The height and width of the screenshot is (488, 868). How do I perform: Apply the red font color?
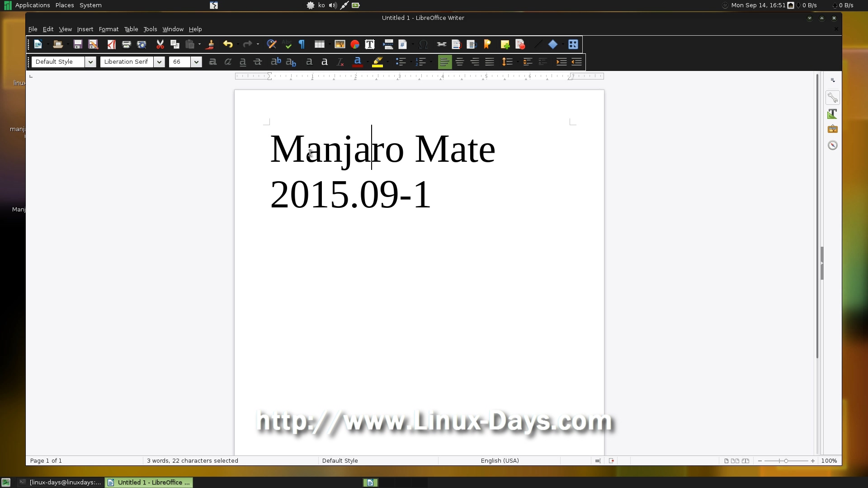pyautogui.click(x=358, y=62)
